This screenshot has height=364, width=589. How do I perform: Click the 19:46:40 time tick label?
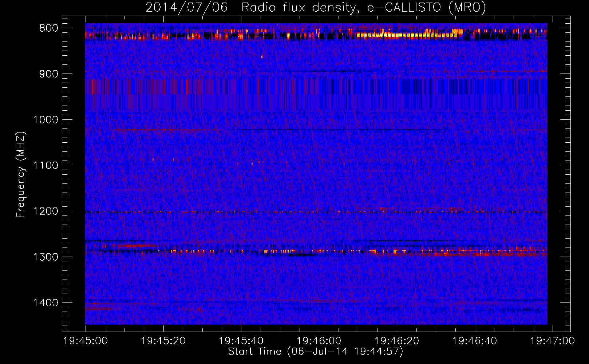coord(475,341)
